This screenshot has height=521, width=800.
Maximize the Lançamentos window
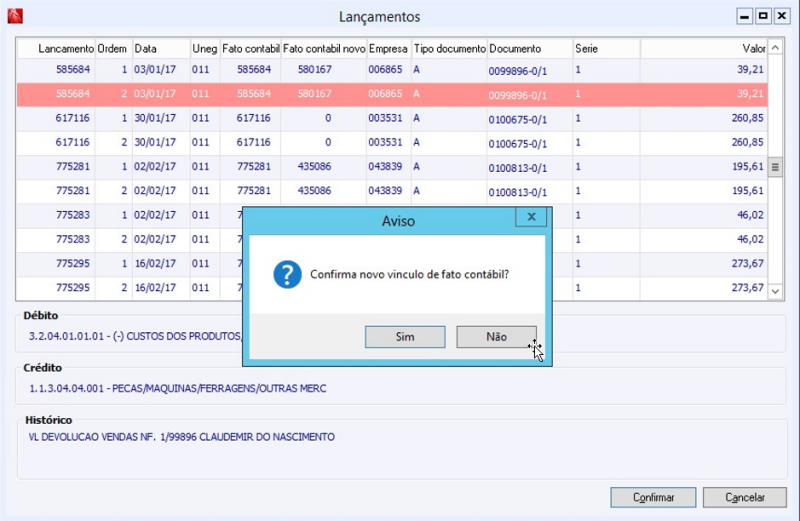763,16
